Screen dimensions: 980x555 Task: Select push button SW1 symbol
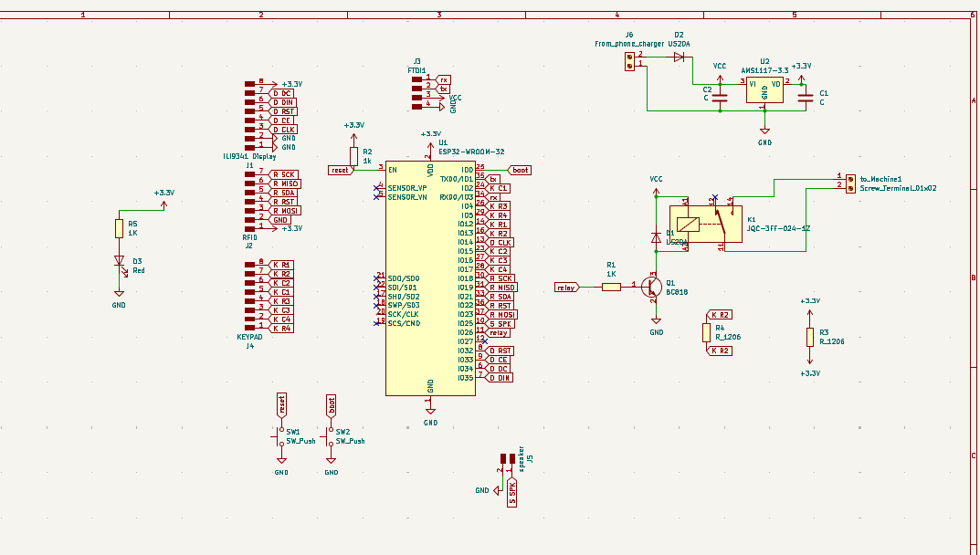(280, 436)
